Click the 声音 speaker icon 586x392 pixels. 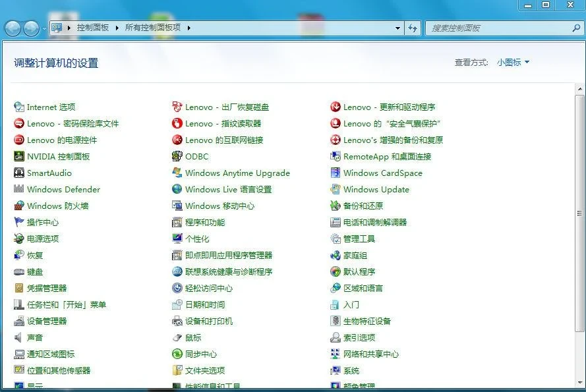click(x=18, y=337)
